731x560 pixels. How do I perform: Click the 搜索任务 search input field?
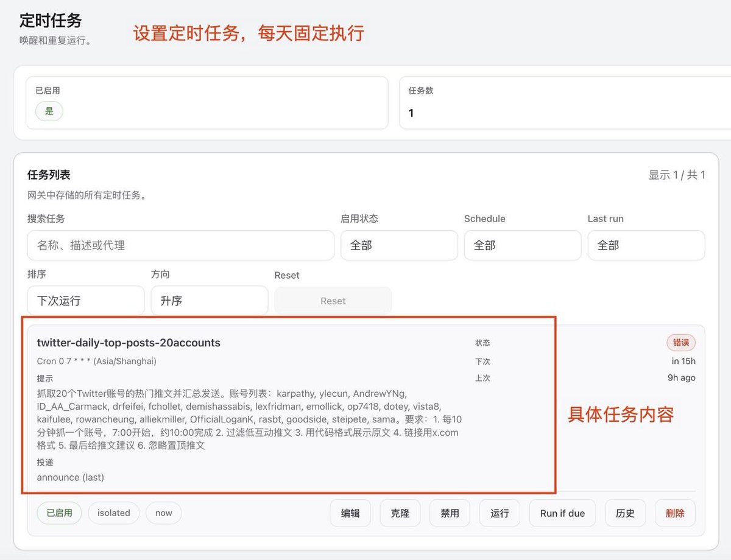180,245
